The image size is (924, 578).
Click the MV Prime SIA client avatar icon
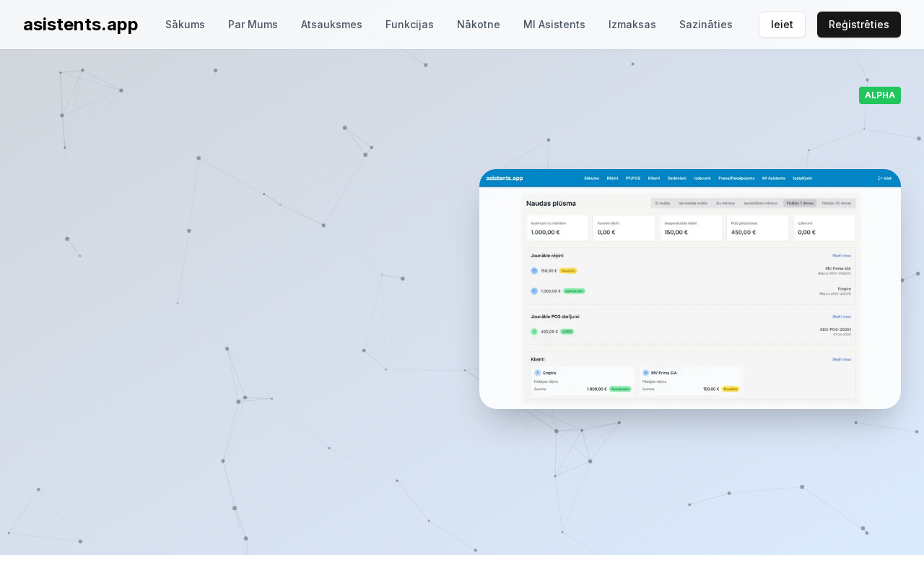[x=646, y=373]
